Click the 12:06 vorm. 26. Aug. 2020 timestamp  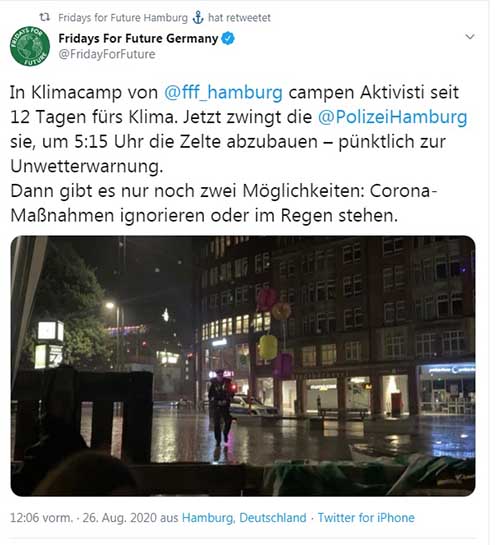tap(83, 518)
